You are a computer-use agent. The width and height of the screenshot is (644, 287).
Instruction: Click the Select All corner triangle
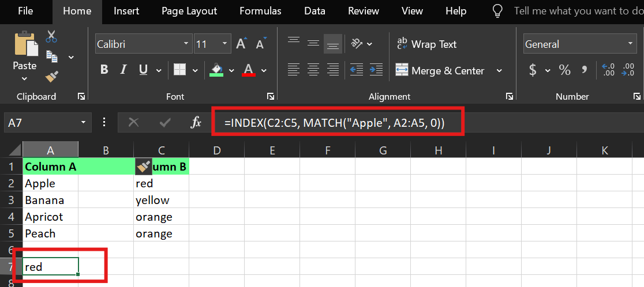tap(15, 150)
